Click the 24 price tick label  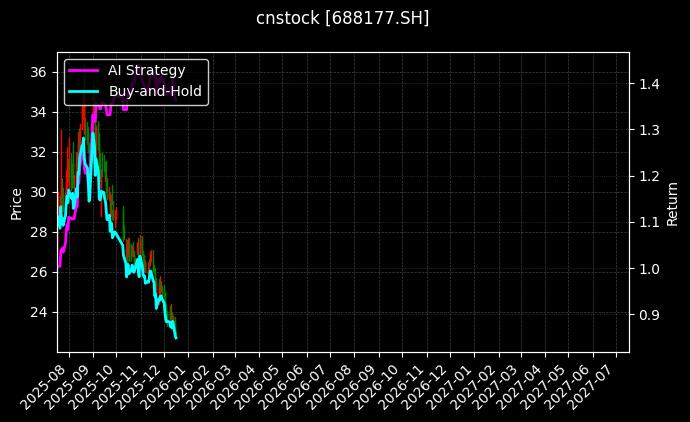click(38, 312)
